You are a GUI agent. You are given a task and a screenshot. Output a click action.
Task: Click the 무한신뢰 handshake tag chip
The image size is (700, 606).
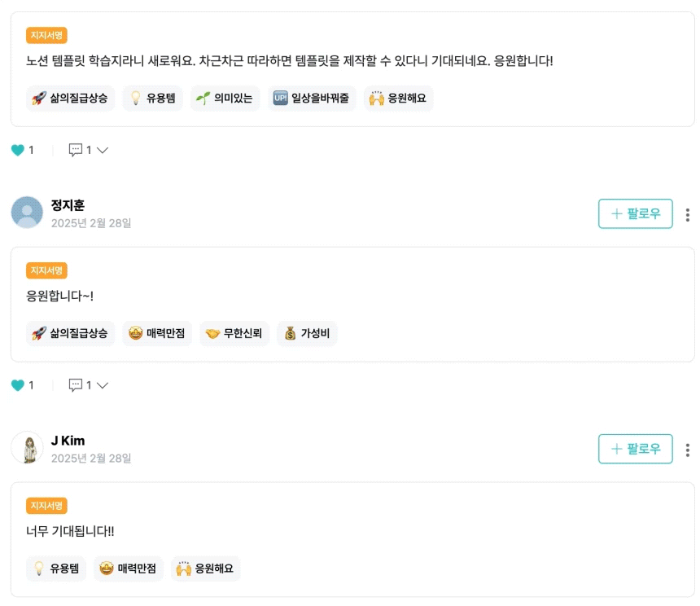coord(234,333)
